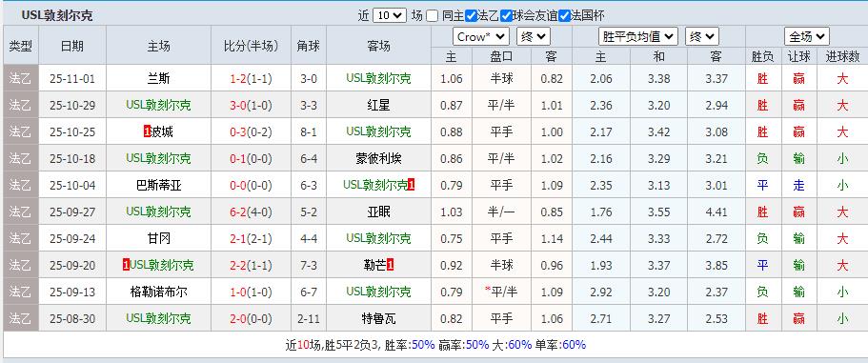This screenshot has width=868, height=363.
Task: Click the 胜负 column header
Action: coord(763,56)
